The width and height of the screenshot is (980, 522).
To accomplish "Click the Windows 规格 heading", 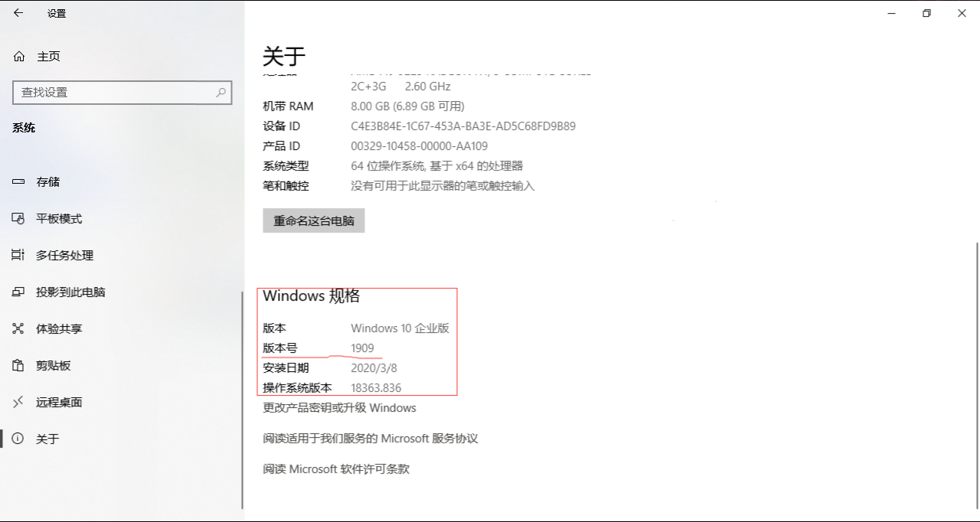I will coord(312,296).
